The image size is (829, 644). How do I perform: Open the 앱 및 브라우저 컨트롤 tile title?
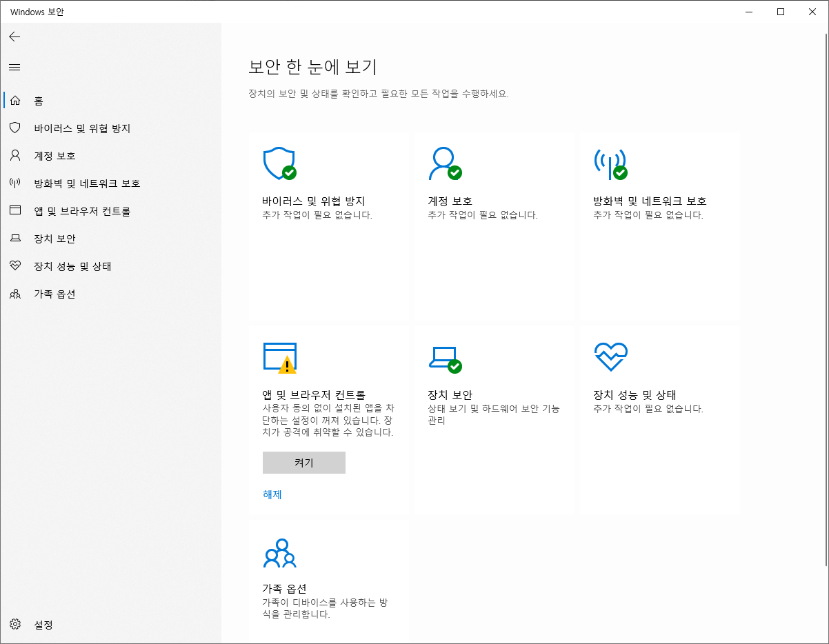coord(314,395)
